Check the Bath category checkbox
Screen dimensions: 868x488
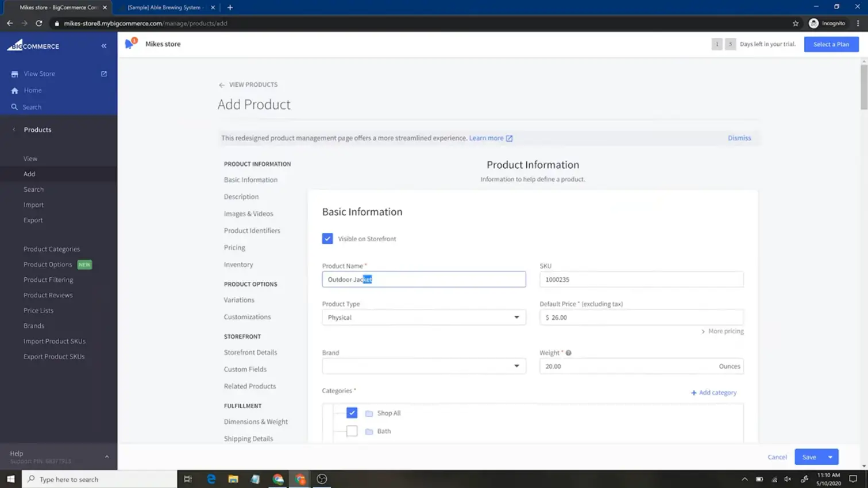point(352,431)
